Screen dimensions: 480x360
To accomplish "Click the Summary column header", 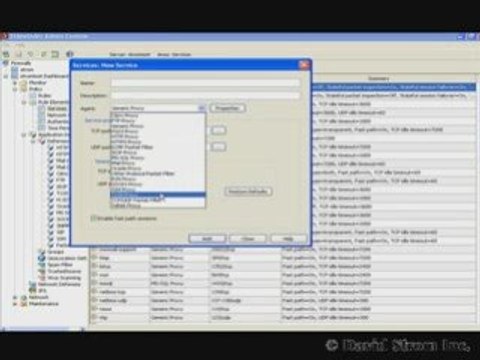I will click(378, 79).
